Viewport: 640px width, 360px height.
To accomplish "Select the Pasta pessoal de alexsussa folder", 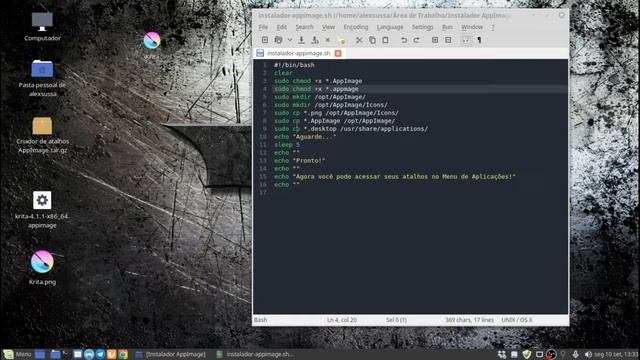I will pos(42,78).
